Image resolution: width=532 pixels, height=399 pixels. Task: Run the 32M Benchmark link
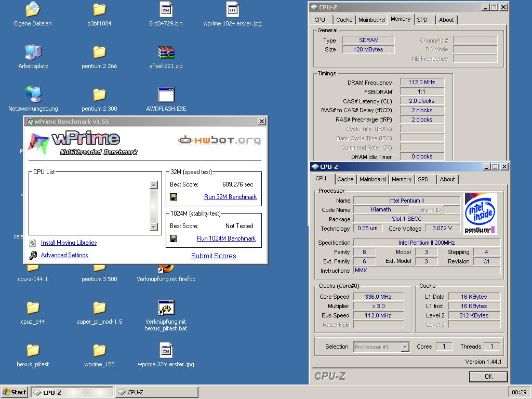click(230, 197)
